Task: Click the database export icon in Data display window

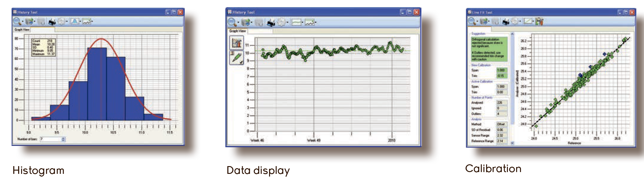Action: [246, 22]
